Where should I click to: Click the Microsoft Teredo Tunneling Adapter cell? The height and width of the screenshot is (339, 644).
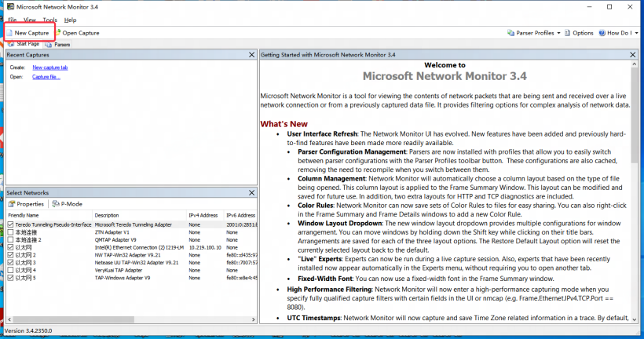point(133,224)
